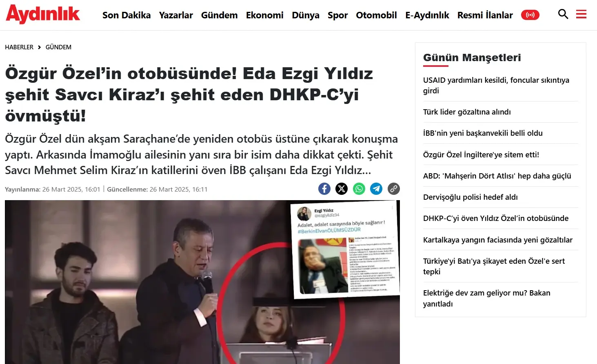Click HABERLER breadcrumb
Image resolution: width=597 pixels, height=364 pixels.
tap(19, 47)
